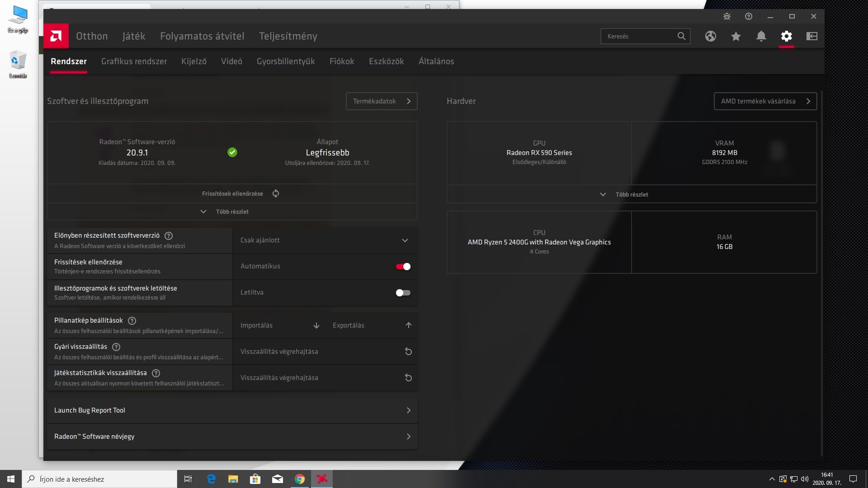Open the help question mark icon
This screenshot has width=868, height=488.
pyautogui.click(x=748, y=16)
